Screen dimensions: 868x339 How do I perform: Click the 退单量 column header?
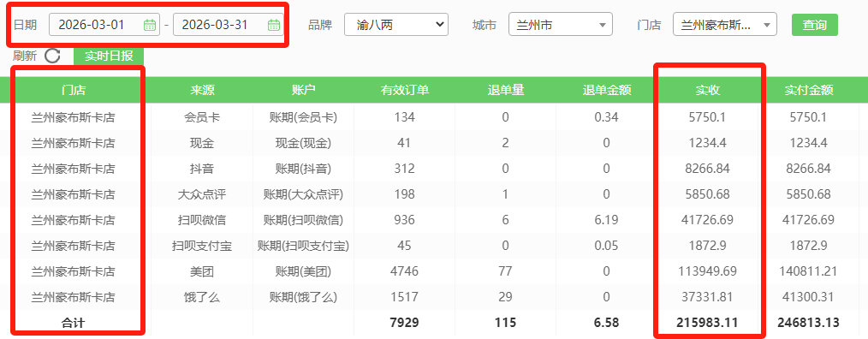click(505, 90)
